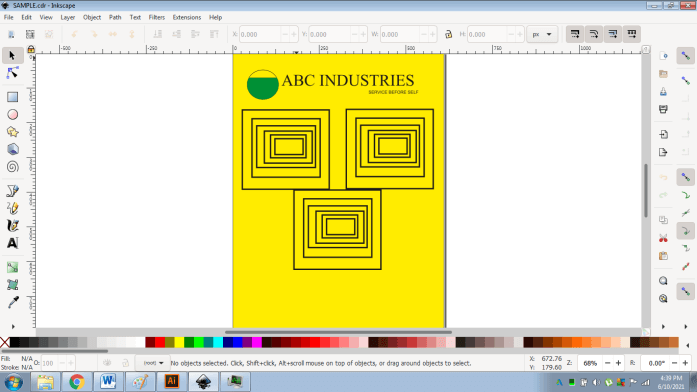This screenshot has height=392, width=697.
Task: Expand the snap bar overflow arrow
Action: (686, 327)
